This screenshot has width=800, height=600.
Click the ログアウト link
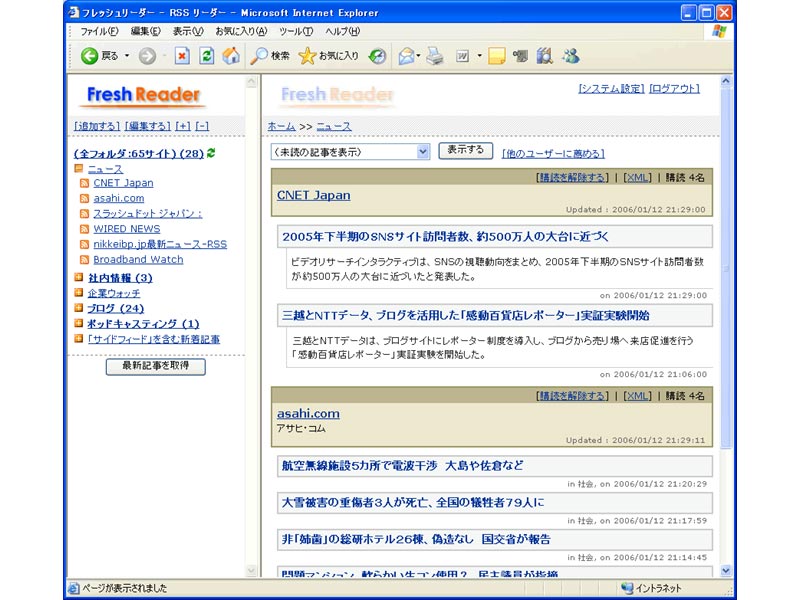[x=674, y=89]
